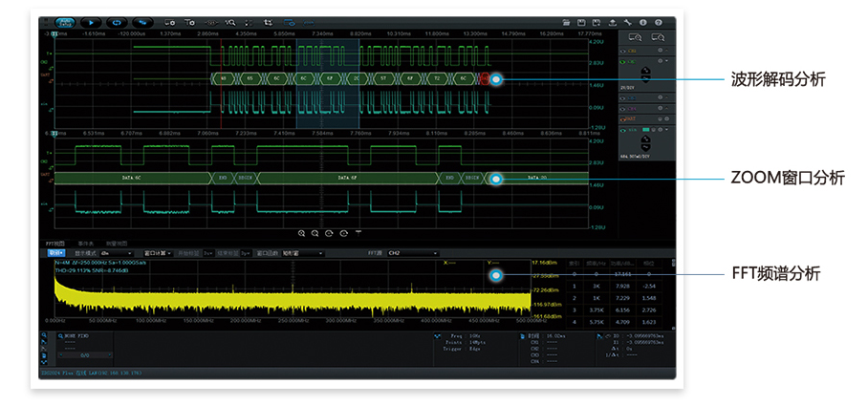Image resolution: width=868 pixels, height=405 pixels.
Task: Open the window function dropdown
Action: coord(303,253)
